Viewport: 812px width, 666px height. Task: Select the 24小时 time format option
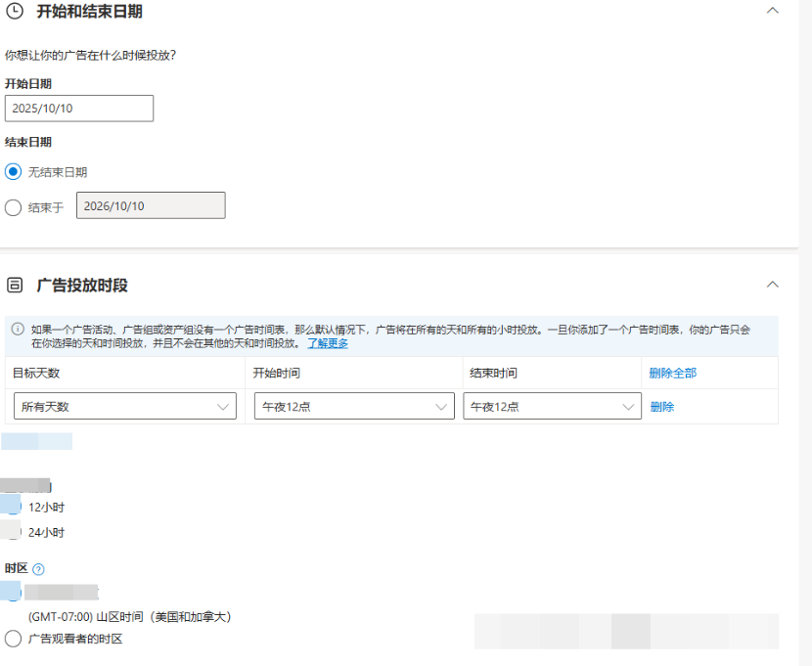click(x=12, y=533)
